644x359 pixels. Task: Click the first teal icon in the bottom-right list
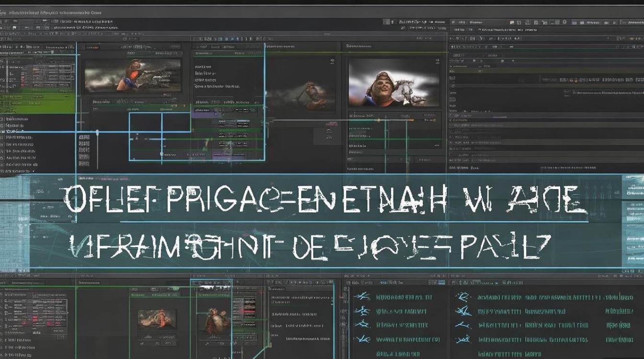(363, 297)
